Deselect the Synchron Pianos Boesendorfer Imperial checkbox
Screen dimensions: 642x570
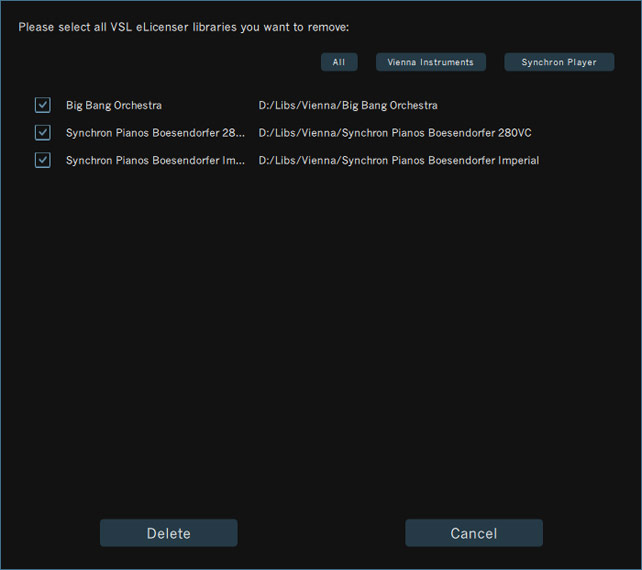tap(42, 160)
